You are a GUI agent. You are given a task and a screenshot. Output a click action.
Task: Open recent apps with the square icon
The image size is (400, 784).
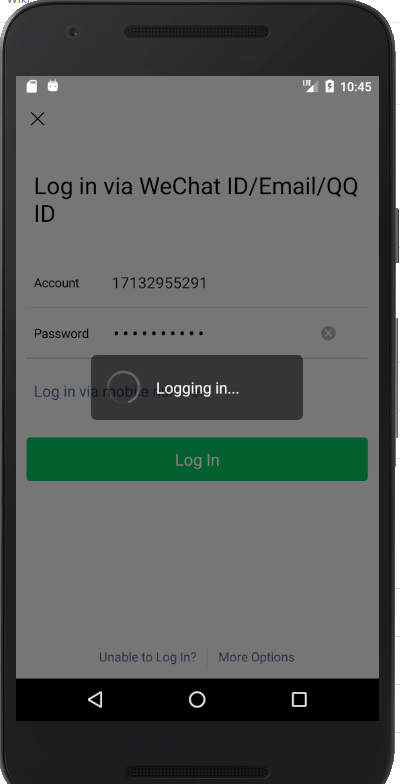tap(299, 699)
